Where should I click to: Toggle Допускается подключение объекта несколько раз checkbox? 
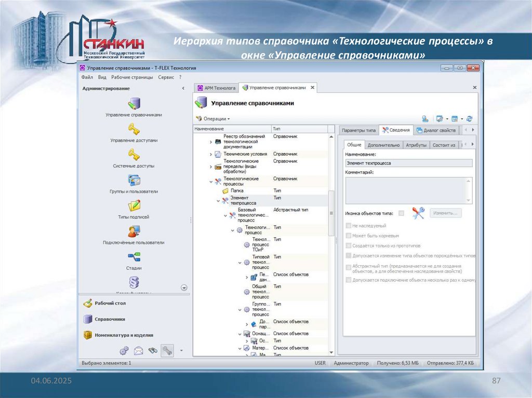(349, 280)
